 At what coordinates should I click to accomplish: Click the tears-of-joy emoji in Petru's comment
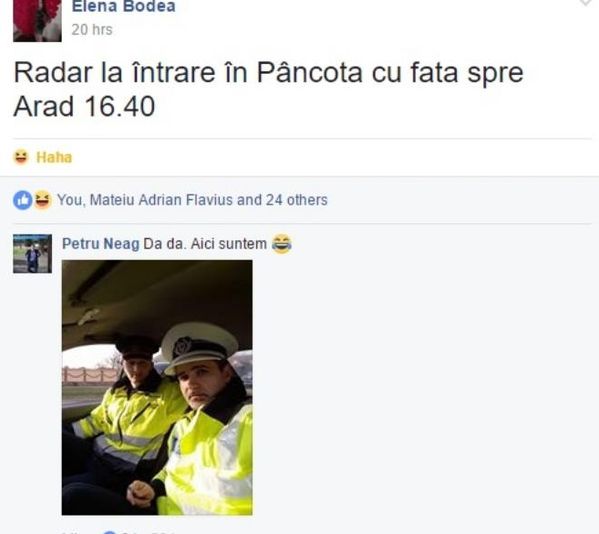[282, 244]
